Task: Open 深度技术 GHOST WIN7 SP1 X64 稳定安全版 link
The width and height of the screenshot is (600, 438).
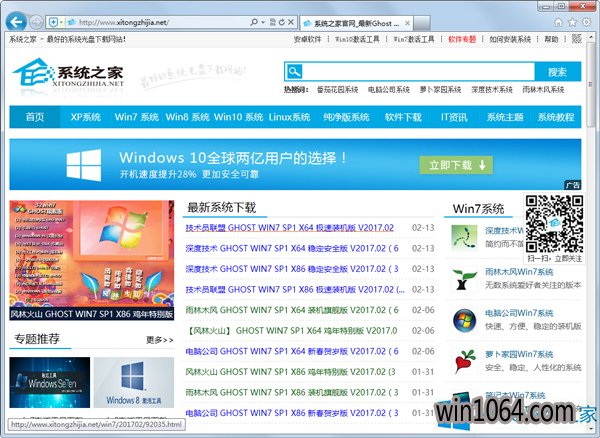Action: tap(292, 248)
